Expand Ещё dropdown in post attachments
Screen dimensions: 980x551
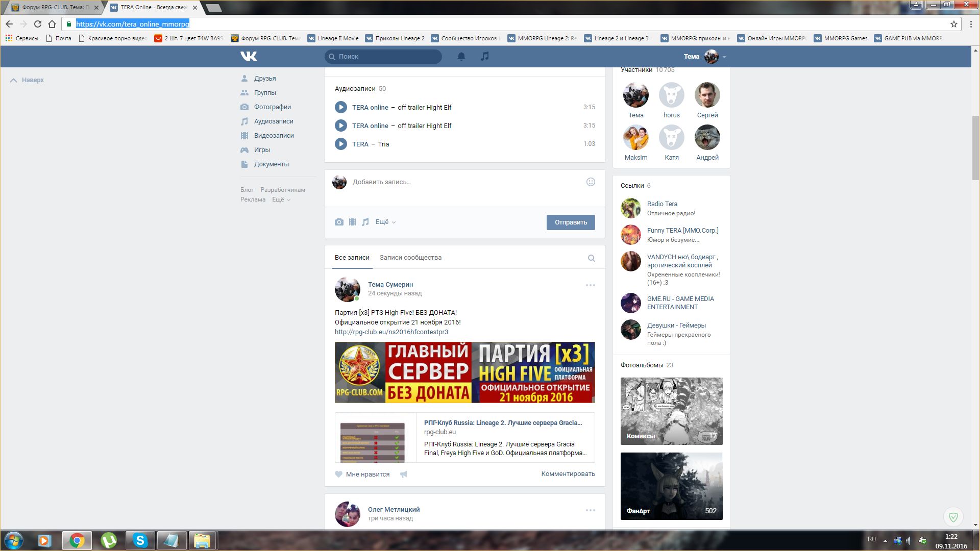coord(385,222)
